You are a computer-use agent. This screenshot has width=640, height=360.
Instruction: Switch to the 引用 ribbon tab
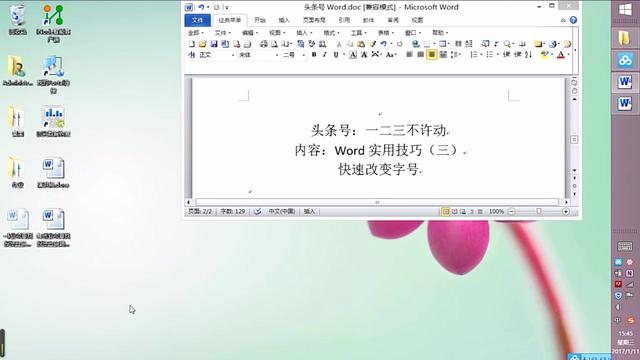click(344, 20)
